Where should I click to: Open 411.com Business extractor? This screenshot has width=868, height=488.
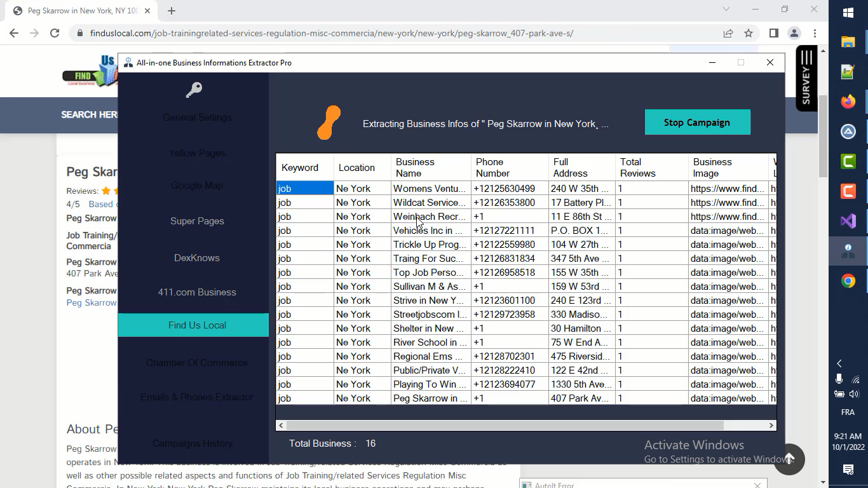pyautogui.click(x=197, y=292)
